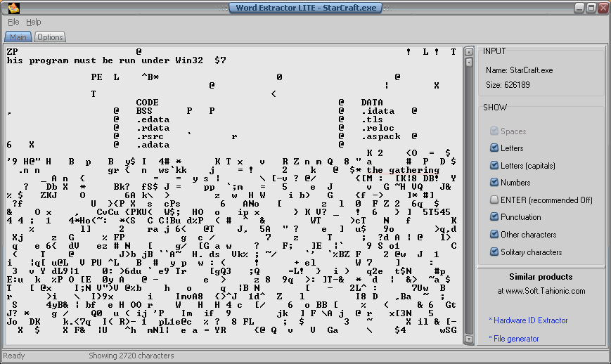Click 'Showing 2720 characters' in status bar
This screenshot has width=611, height=364.
(131, 356)
